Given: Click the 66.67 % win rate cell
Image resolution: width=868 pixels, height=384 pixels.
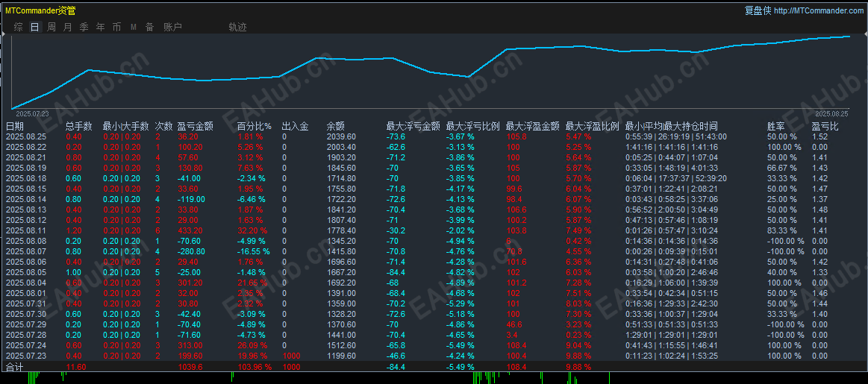Looking at the screenshot, I should point(781,169).
